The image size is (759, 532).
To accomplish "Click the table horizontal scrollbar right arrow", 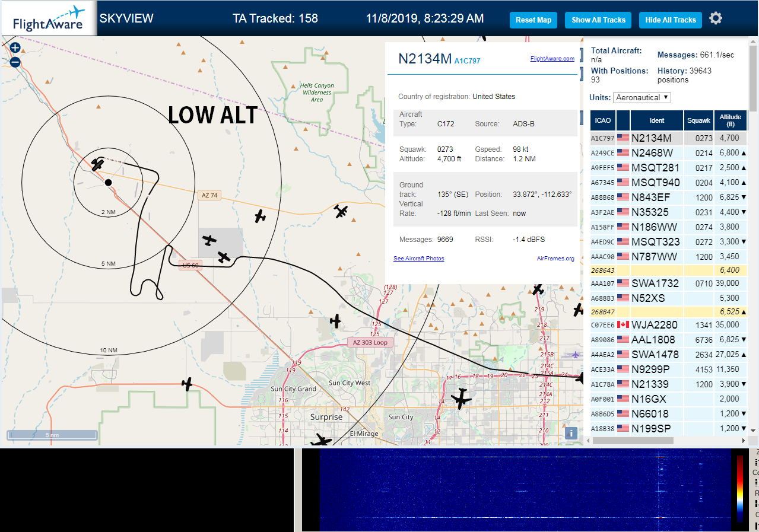I will pos(744,441).
